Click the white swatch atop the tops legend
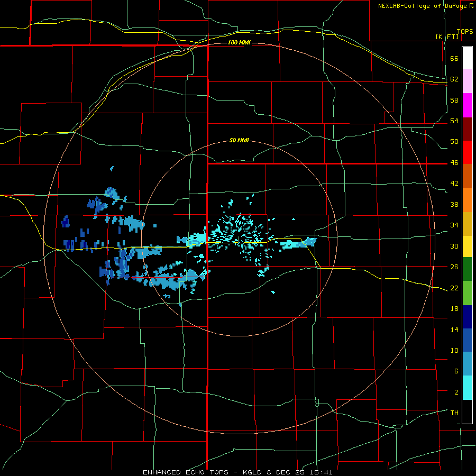The height and width of the screenshot is (476, 476). click(467, 58)
